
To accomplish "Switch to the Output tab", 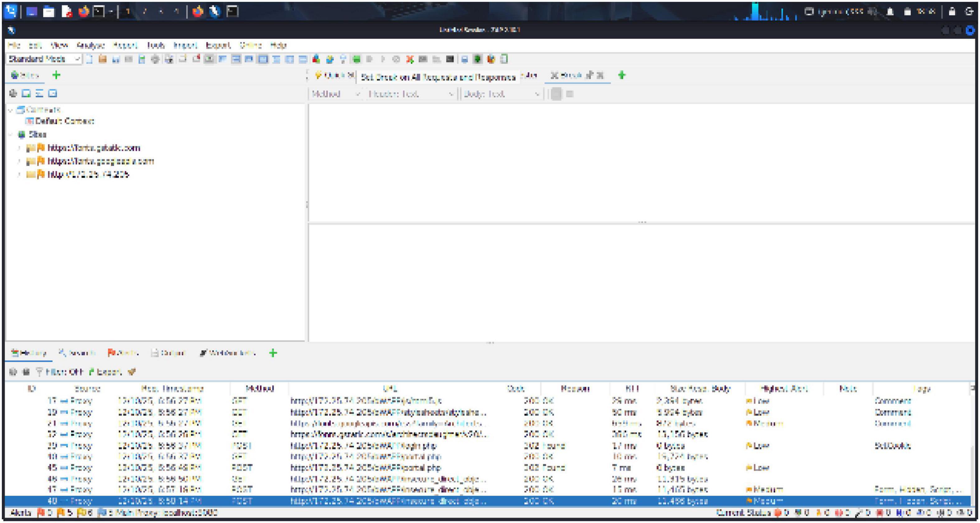I will (x=168, y=353).
